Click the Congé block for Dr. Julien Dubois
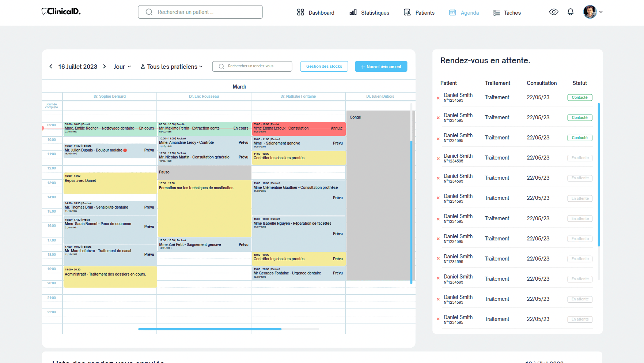 (x=378, y=195)
